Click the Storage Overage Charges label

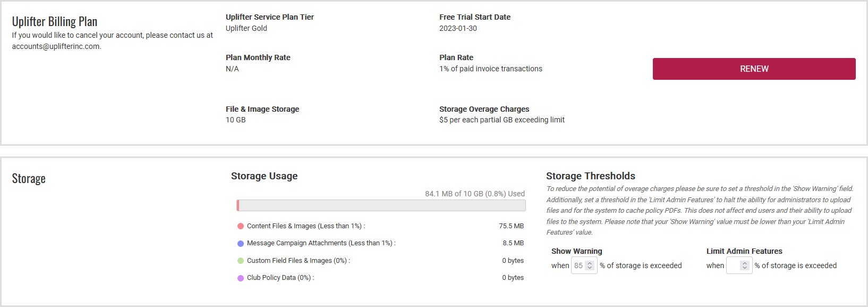pos(484,109)
